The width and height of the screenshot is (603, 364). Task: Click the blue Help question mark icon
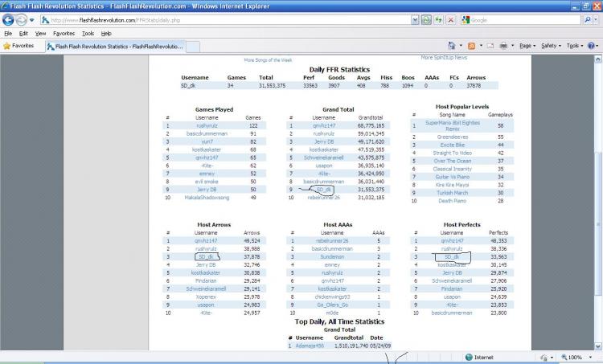592,46
